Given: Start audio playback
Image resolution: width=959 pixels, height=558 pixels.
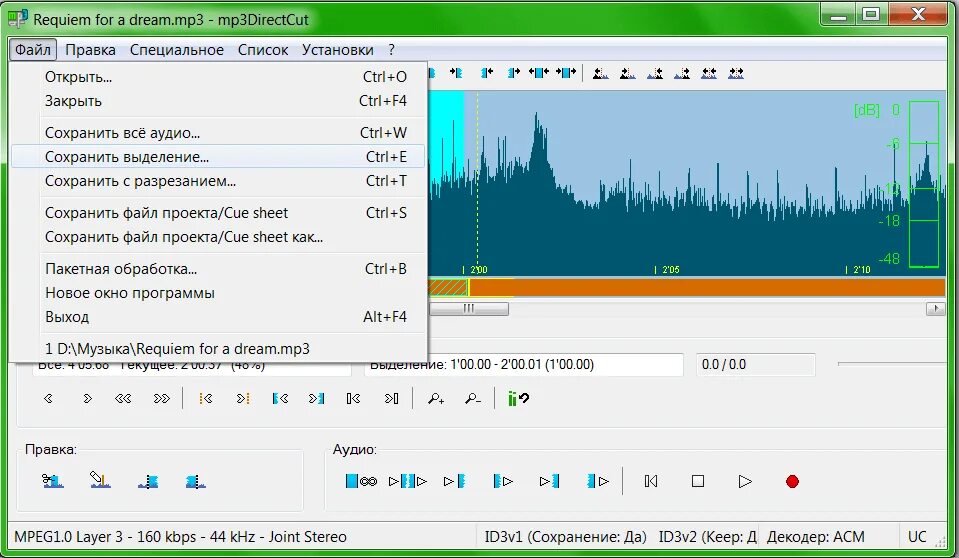Looking at the screenshot, I should 745,482.
